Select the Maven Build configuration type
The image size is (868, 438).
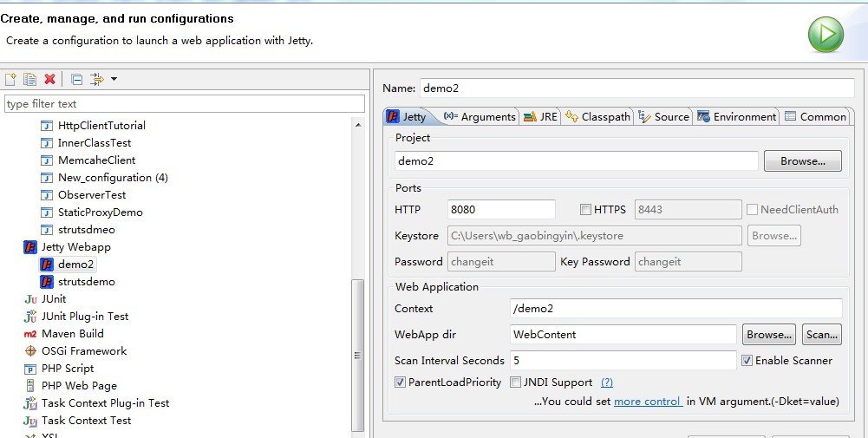(x=72, y=334)
